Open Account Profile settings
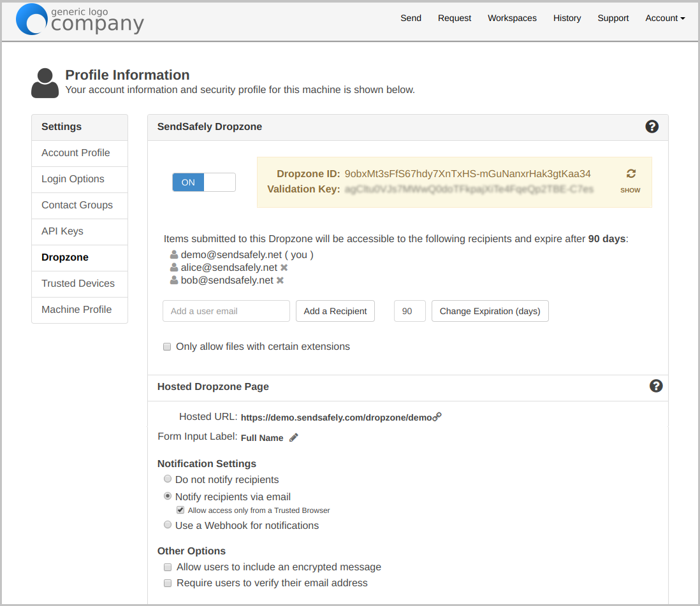 click(x=80, y=153)
